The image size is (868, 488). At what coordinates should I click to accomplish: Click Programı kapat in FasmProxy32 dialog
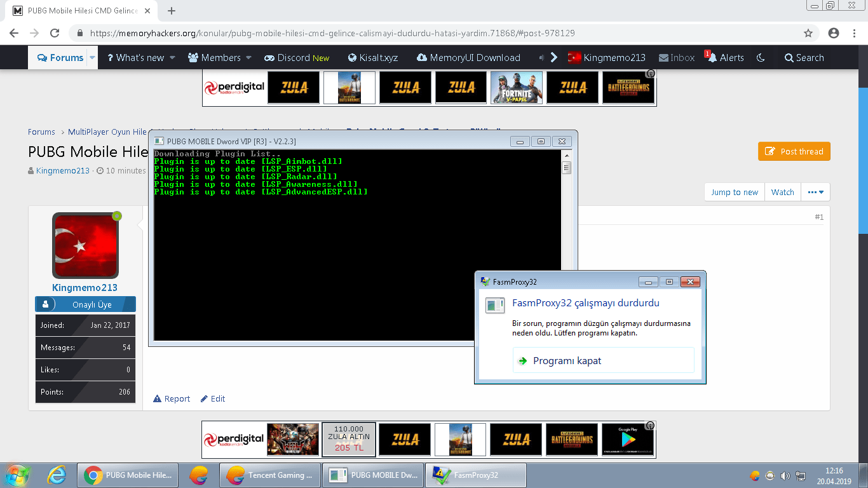(603, 360)
